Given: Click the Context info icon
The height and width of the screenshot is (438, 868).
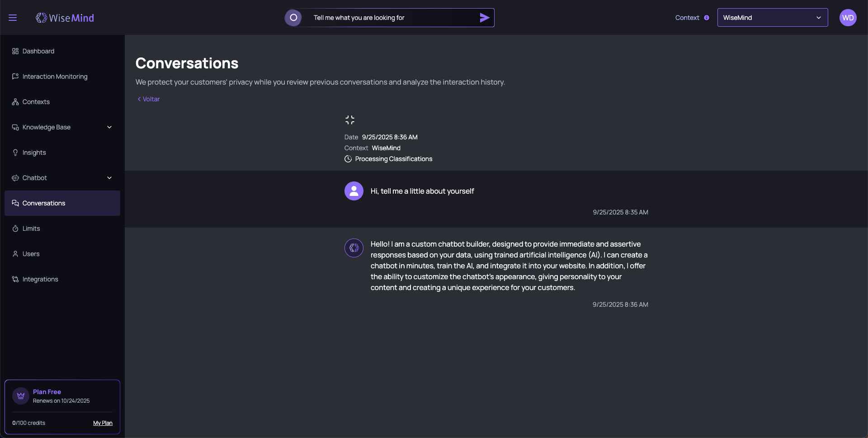Looking at the screenshot, I should [707, 18].
